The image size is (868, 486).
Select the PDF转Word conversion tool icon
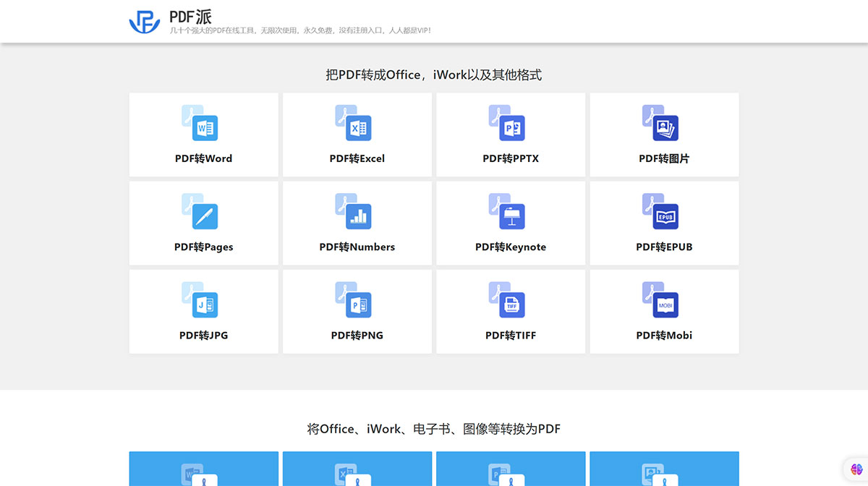(x=203, y=127)
